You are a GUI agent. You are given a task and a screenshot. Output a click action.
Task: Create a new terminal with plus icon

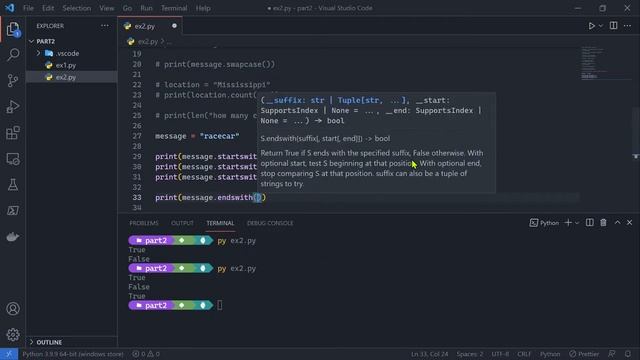point(568,222)
